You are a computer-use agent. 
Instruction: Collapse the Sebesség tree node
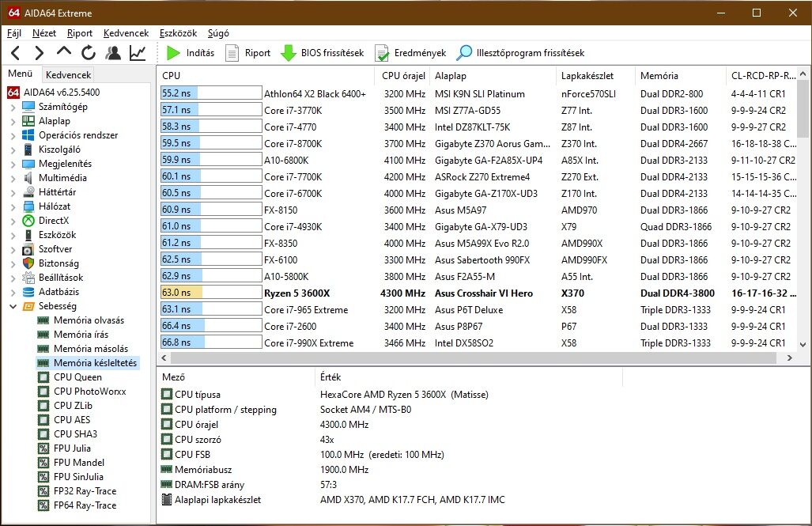pyautogui.click(x=13, y=306)
